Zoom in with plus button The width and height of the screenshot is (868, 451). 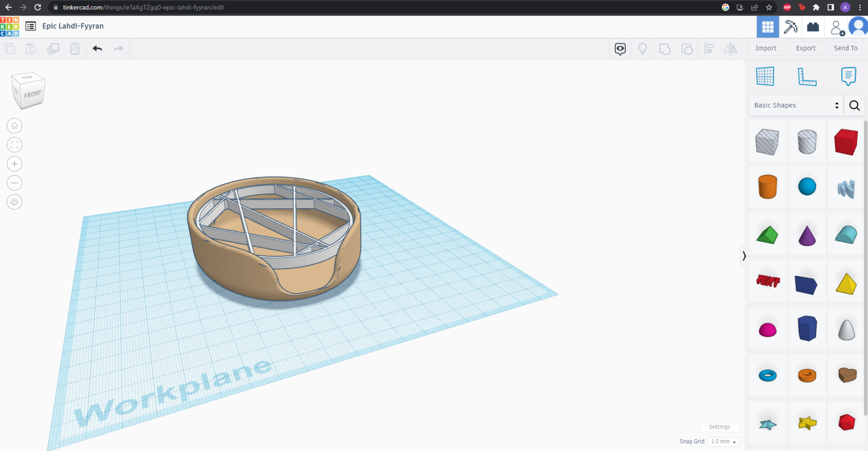[x=14, y=164]
